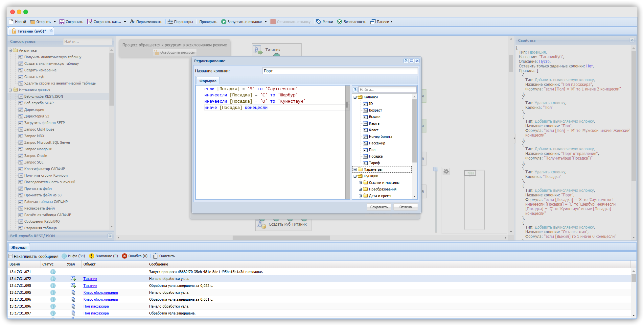Select Запрос ClickHouse node
Viewport: 644px width, 326px height.
click(x=39, y=129)
